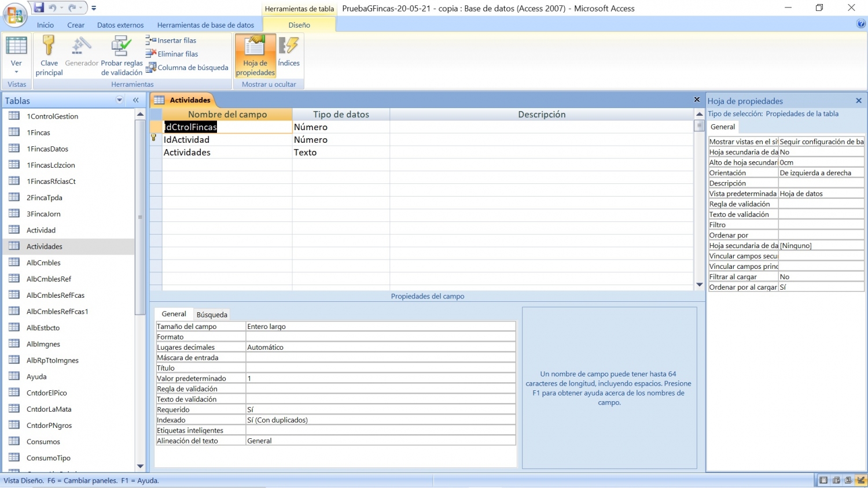Open the Generador expression builder

(82, 52)
